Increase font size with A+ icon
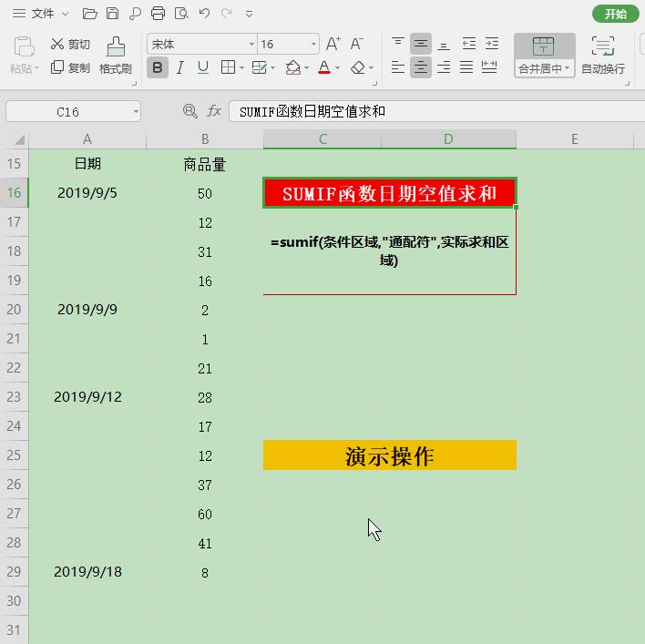645x644 pixels. [333, 44]
